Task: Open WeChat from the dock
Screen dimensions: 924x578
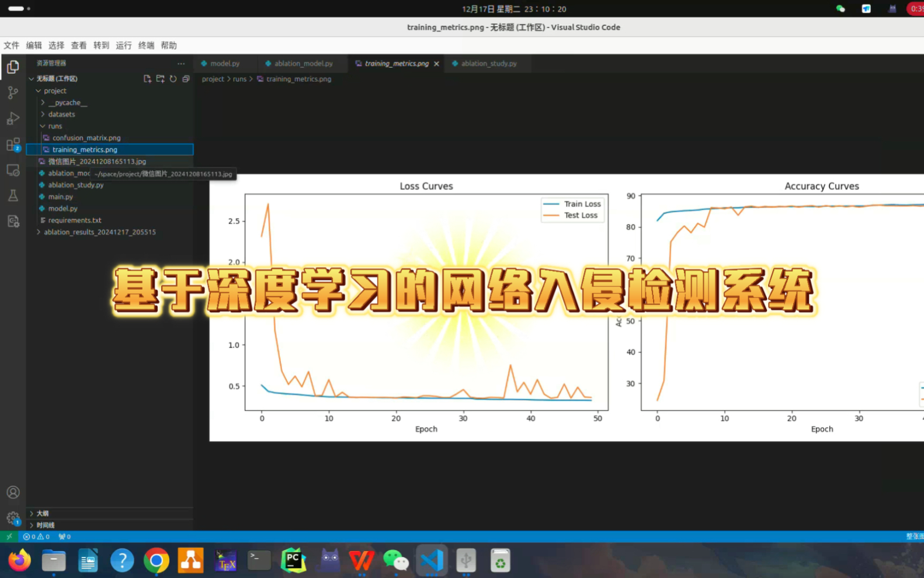Action: [396, 561]
